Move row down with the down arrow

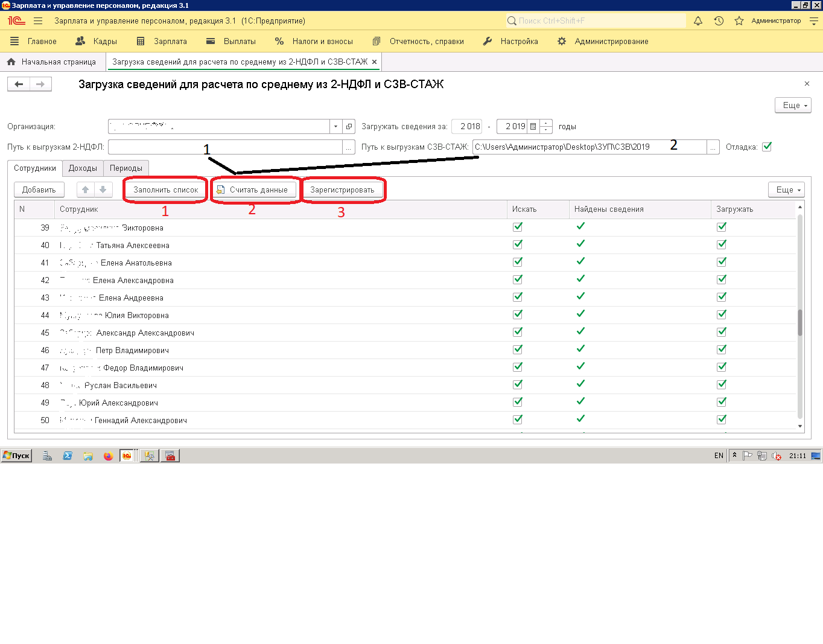(x=103, y=190)
